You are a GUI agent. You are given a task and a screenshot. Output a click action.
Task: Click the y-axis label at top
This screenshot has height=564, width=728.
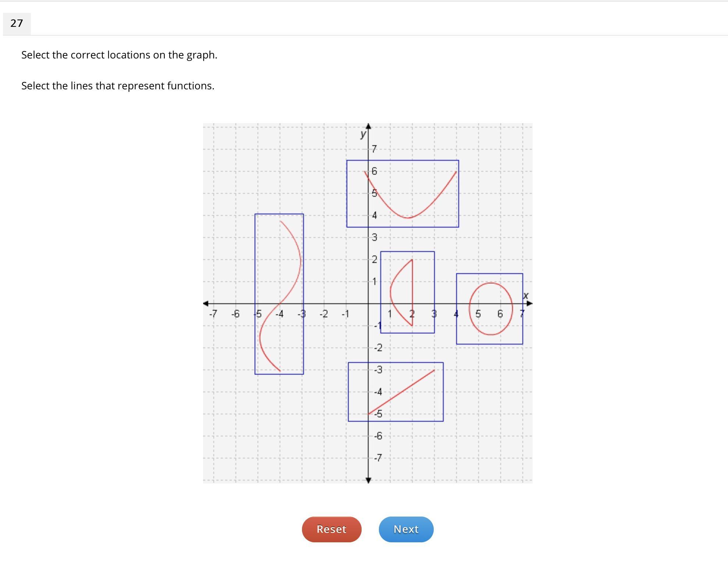[x=363, y=134]
